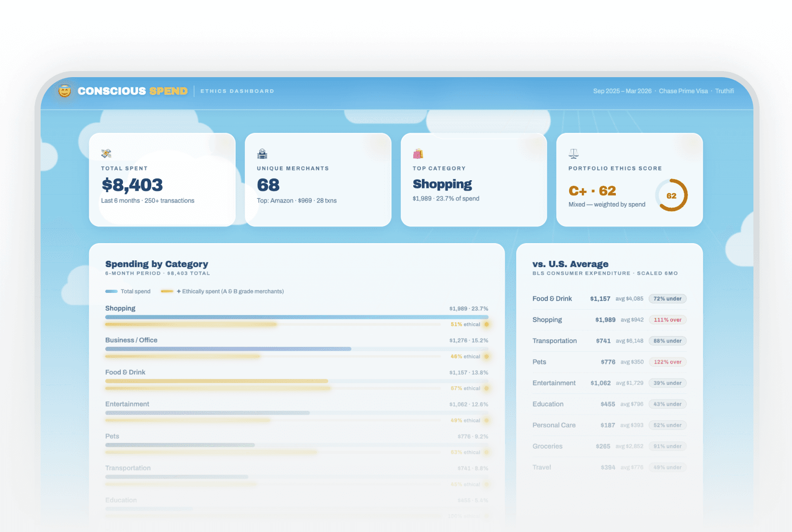Click the 111% over badge for Shopping
792x532 pixels.
click(668, 320)
